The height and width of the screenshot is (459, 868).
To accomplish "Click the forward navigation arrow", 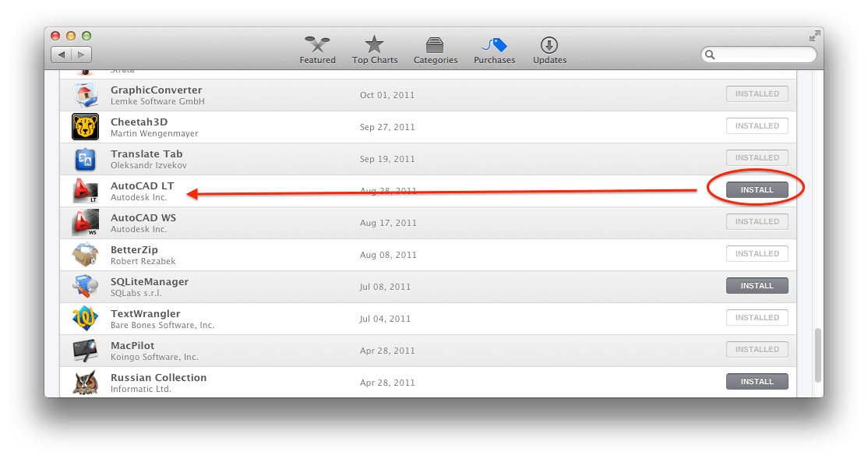I will pyautogui.click(x=81, y=55).
